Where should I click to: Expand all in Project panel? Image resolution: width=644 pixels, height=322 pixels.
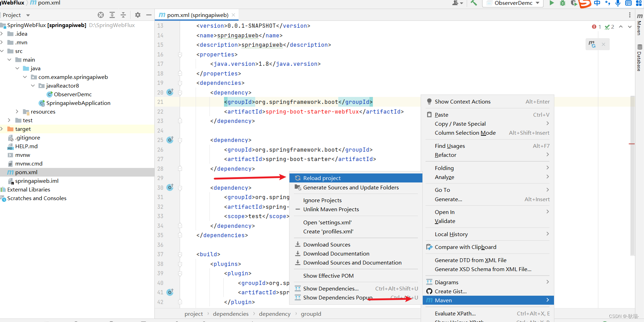point(112,15)
